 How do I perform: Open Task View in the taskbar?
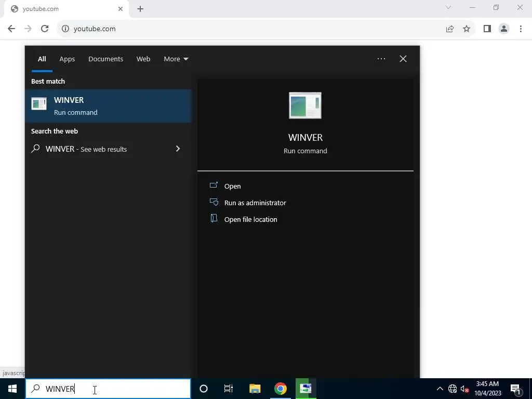pos(229,389)
